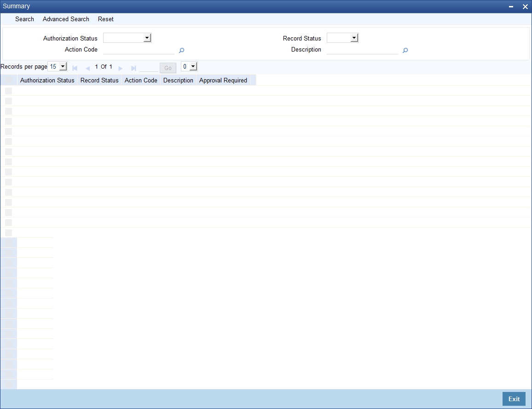532x409 pixels.
Task: Go to the next page of records
Action: [120, 68]
